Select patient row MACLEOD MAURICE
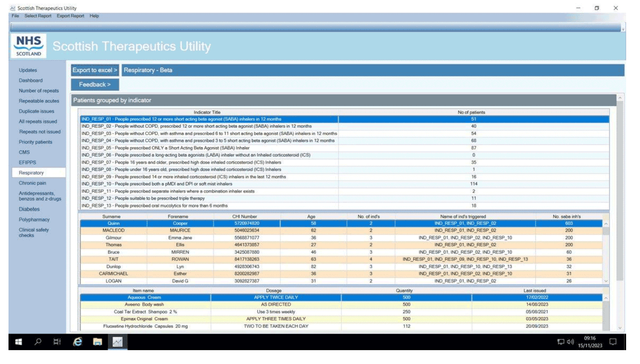Viewport: 640px width, 364px height. (341, 230)
